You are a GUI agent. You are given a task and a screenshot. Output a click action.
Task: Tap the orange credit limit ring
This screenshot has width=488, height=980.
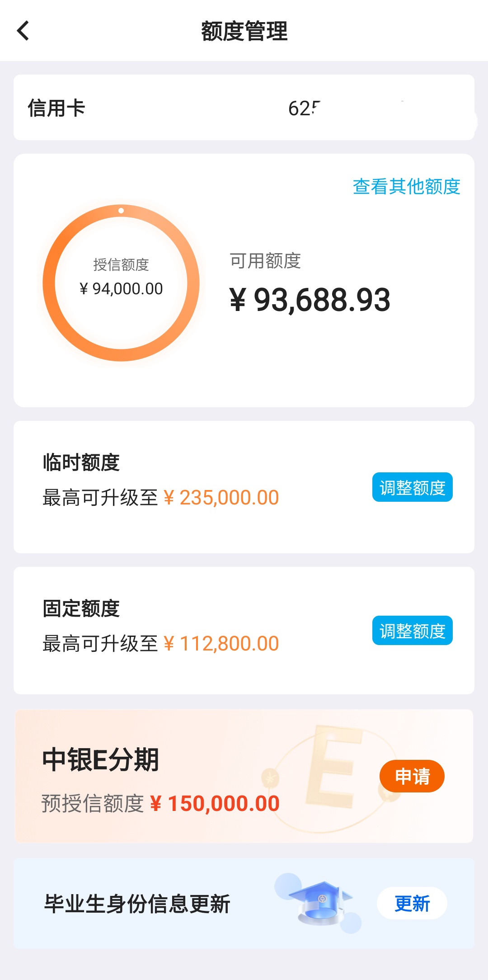[121, 283]
